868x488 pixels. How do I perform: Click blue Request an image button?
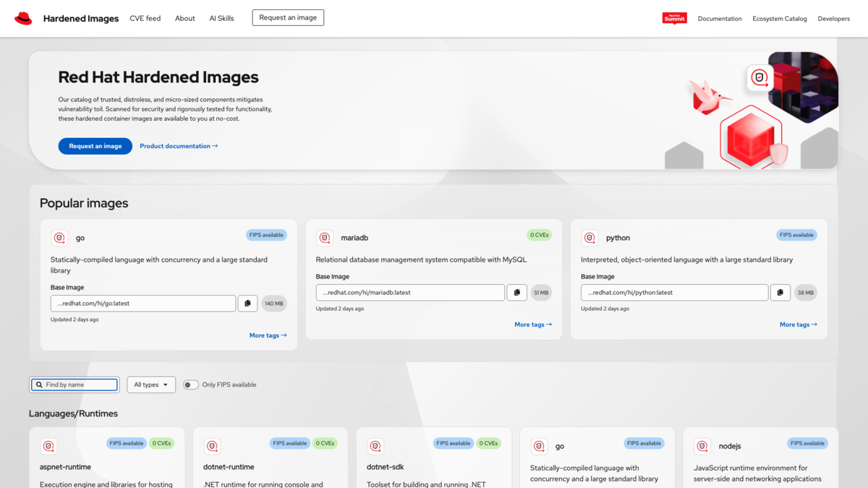click(x=95, y=146)
